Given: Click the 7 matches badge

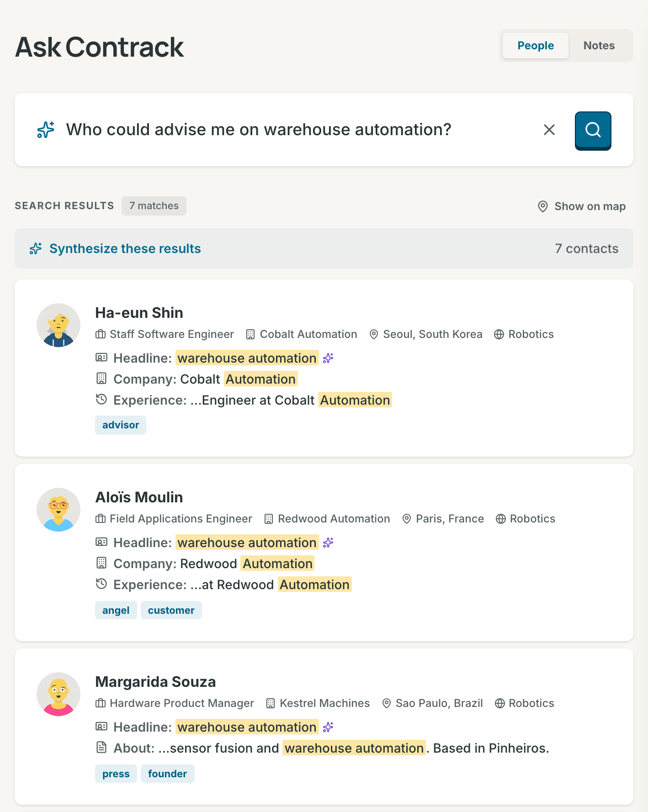Looking at the screenshot, I should click(x=154, y=206).
